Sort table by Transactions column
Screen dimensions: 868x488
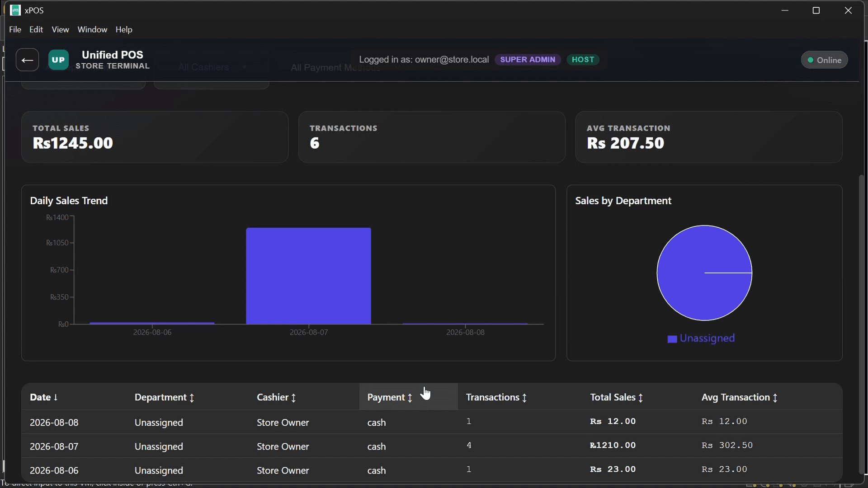click(x=496, y=397)
